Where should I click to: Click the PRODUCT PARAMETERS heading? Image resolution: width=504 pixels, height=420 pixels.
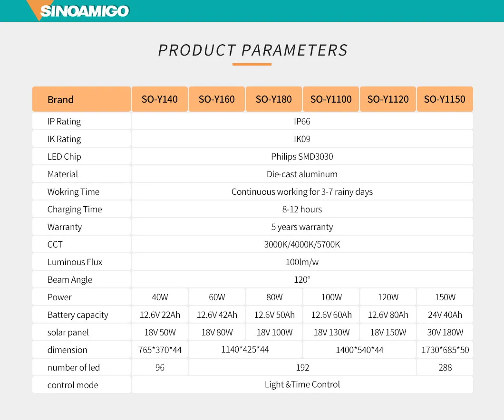[x=252, y=50]
